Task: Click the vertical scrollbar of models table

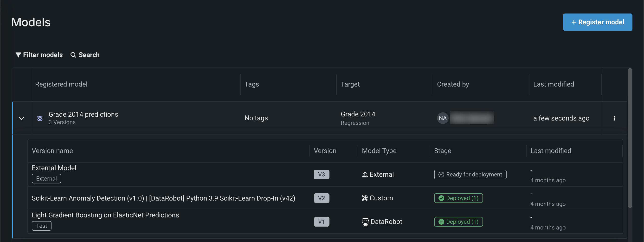Action: pos(630,138)
